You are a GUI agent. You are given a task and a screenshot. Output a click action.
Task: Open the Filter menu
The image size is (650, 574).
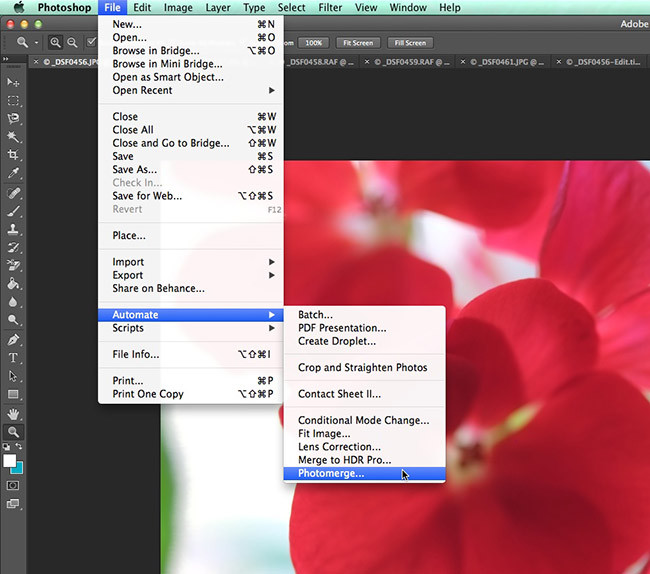click(x=330, y=8)
